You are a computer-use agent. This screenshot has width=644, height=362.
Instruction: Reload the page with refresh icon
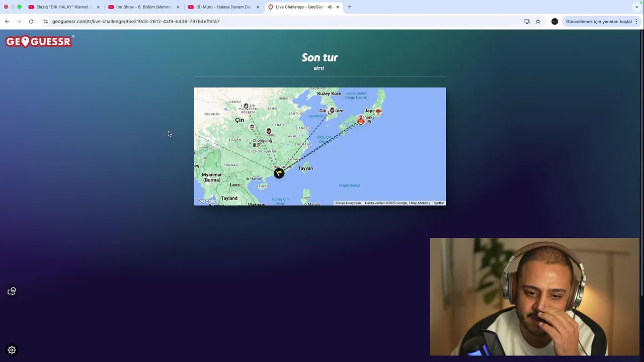[31, 22]
